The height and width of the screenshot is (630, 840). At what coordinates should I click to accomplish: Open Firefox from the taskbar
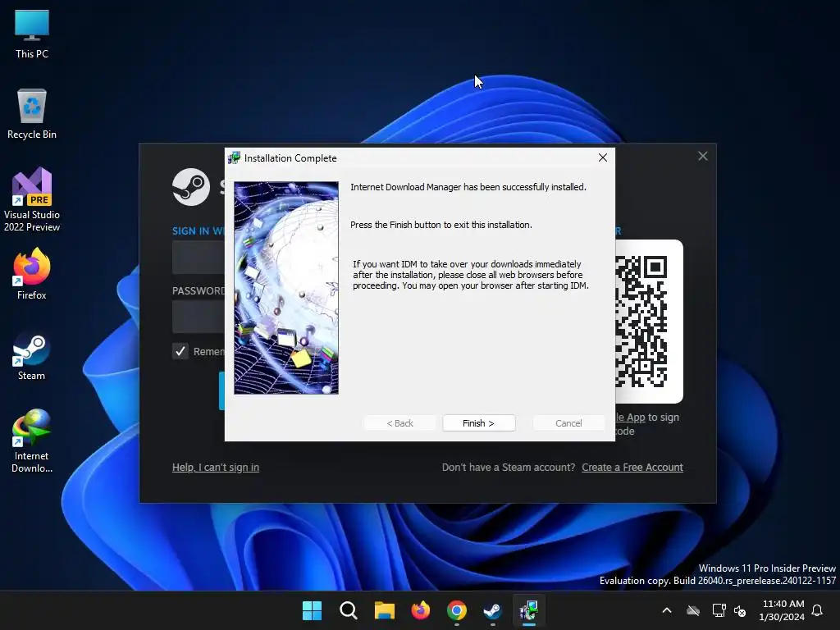click(x=421, y=610)
